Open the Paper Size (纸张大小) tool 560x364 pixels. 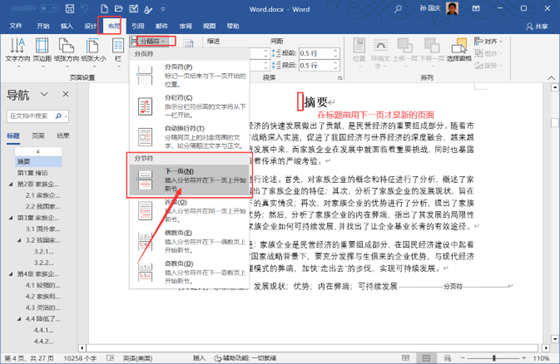[x=93, y=52]
